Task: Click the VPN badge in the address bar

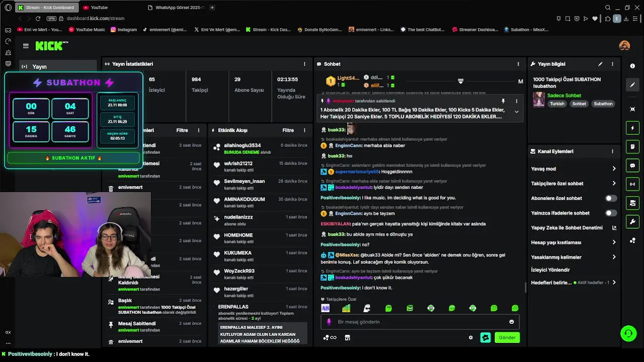Action: tap(51, 19)
